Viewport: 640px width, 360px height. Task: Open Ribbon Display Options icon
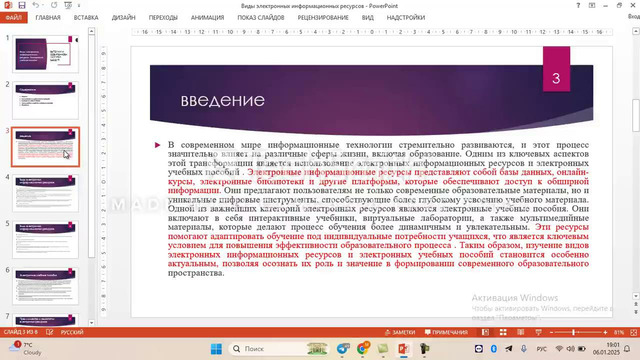click(591, 5)
